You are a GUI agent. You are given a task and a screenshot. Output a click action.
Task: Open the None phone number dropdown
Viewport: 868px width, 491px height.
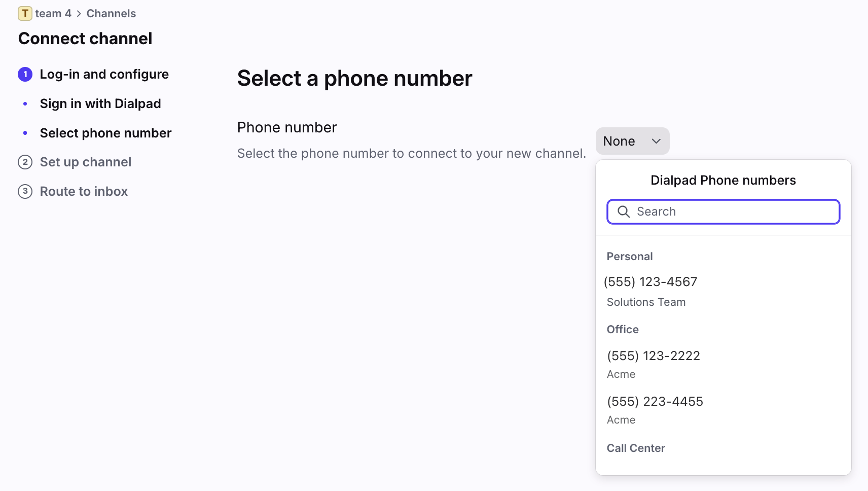tap(632, 141)
